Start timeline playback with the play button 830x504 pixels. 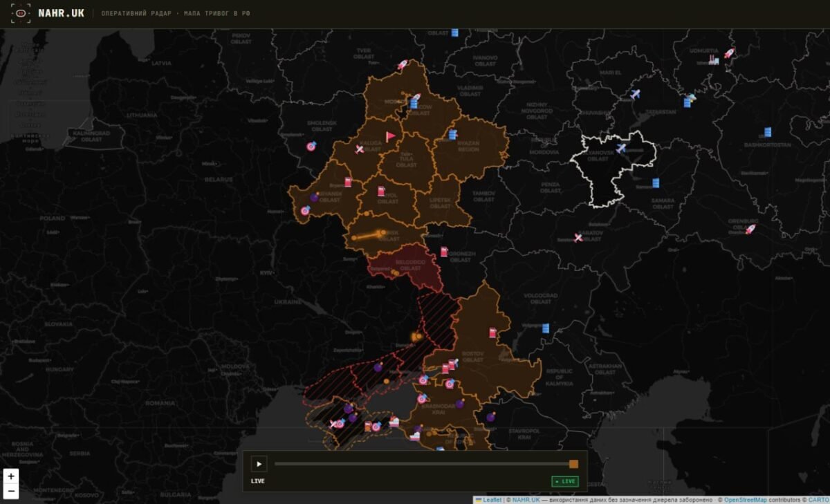[259, 464]
